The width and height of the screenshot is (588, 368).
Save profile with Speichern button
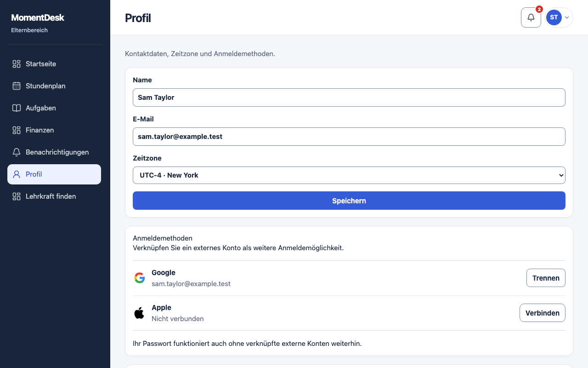[349, 201]
